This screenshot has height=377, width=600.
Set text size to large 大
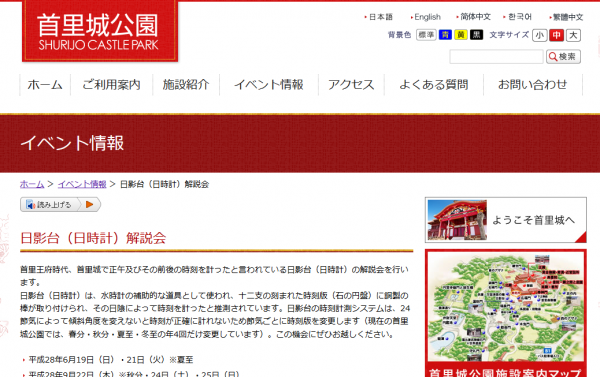coord(573,35)
